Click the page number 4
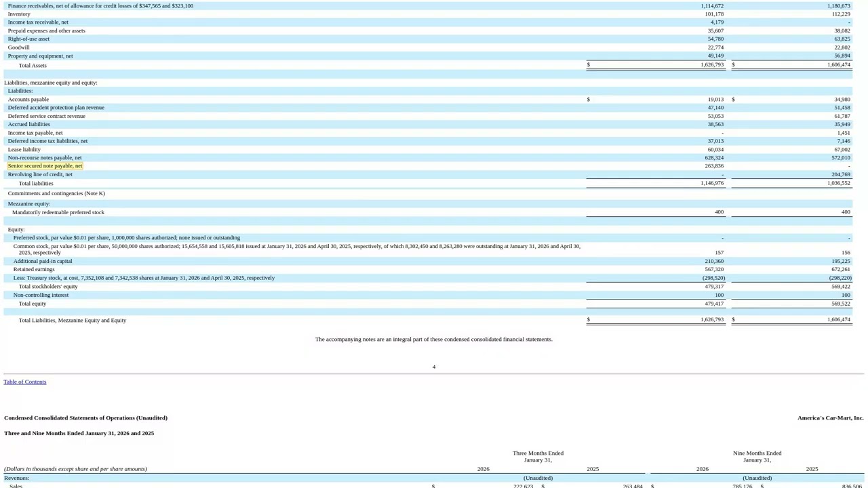 (x=434, y=367)
